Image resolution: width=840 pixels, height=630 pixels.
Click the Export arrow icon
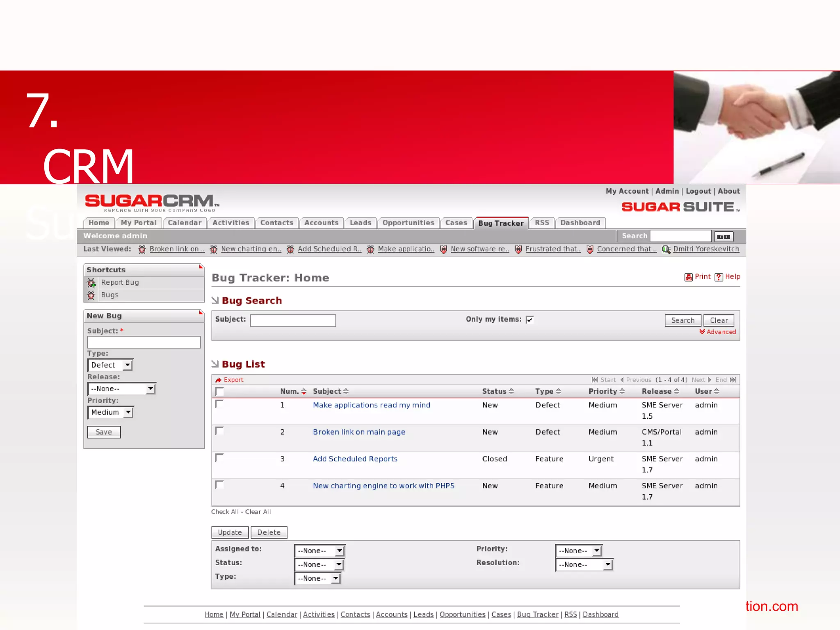pyautogui.click(x=219, y=380)
